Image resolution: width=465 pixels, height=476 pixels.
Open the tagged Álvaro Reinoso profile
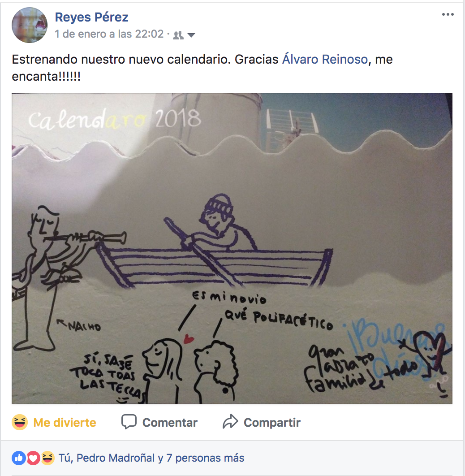click(x=325, y=59)
